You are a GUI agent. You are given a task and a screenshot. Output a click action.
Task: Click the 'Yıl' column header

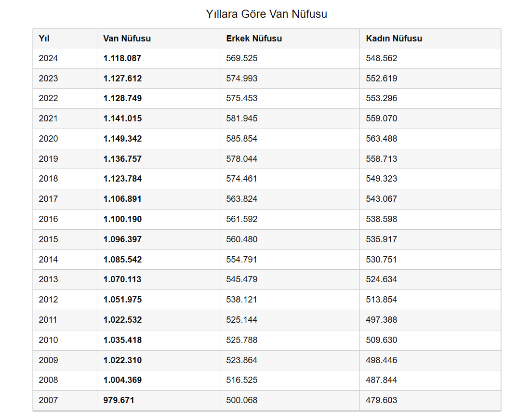44,39
